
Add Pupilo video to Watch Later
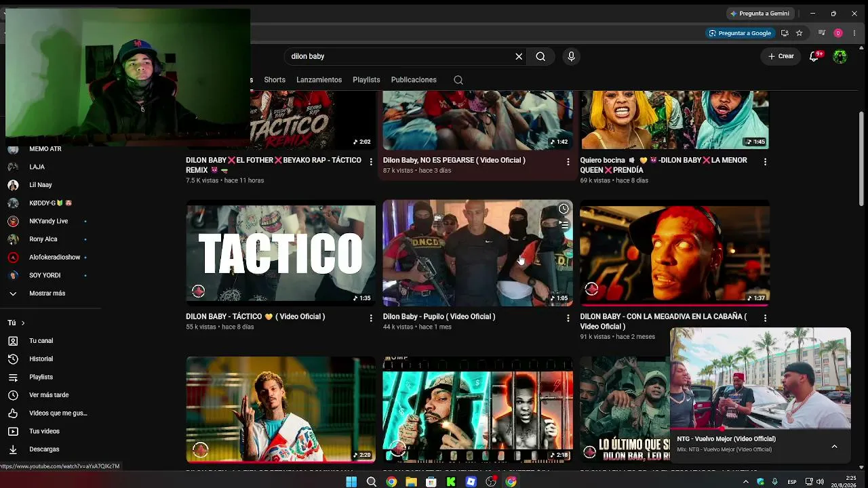pos(564,209)
